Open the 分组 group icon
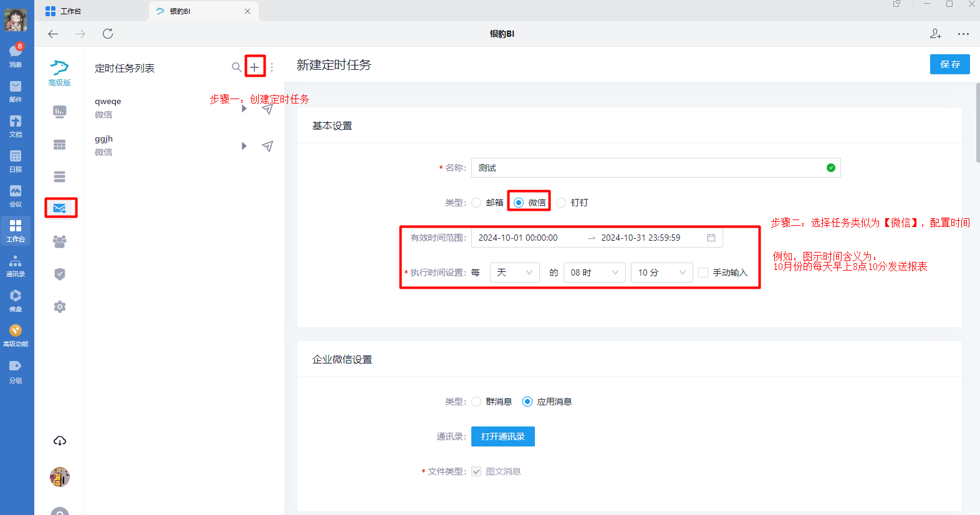 coord(16,372)
